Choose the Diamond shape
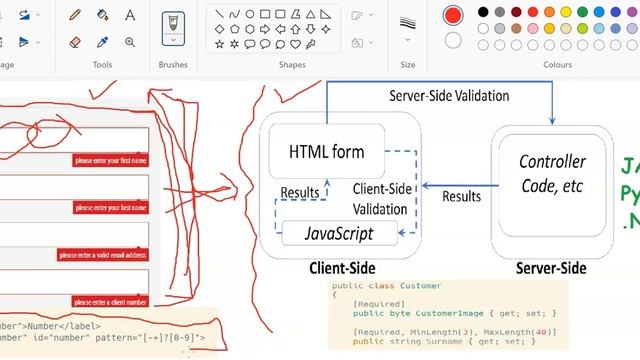 click(x=219, y=29)
